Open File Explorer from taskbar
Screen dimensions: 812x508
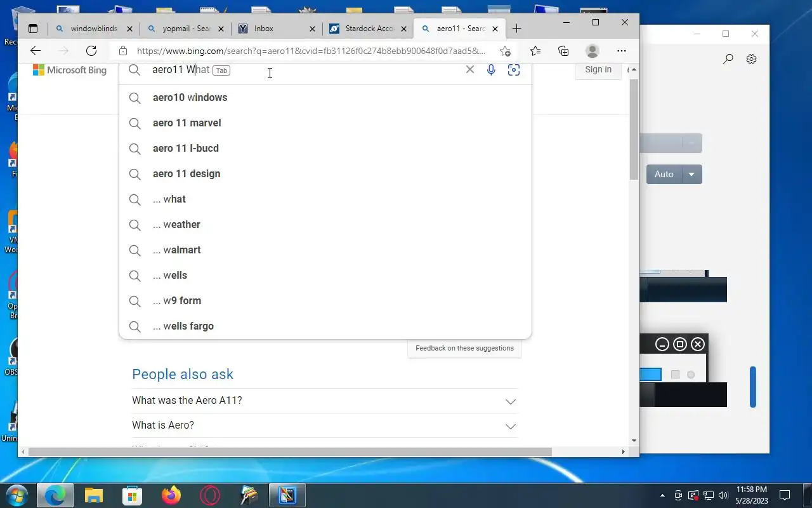[x=94, y=495]
